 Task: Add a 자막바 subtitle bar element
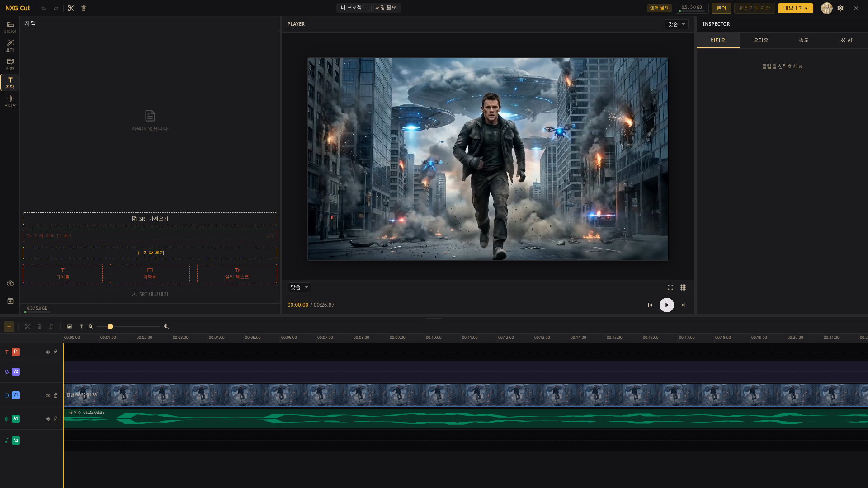[x=150, y=274]
